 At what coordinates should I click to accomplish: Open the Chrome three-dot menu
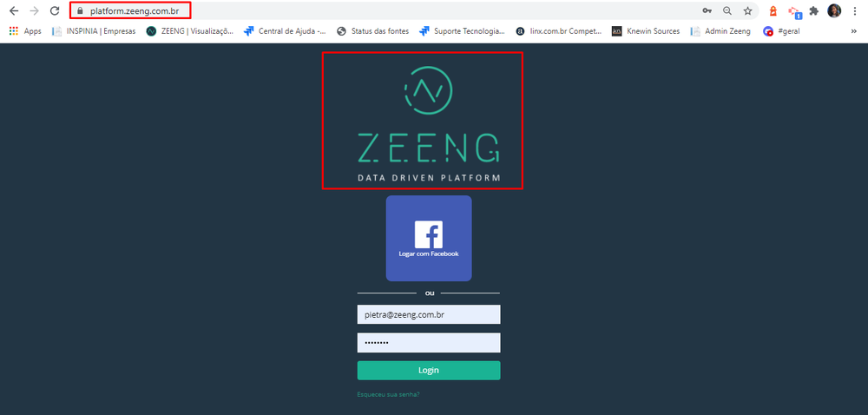click(855, 10)
